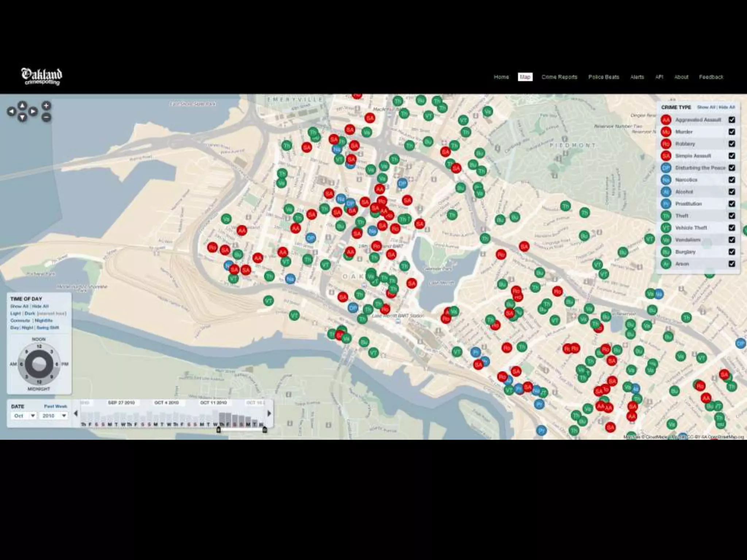Disable the Narcotics crime filter
This screenshot has height=560, width=747.
pyautogui.click(x=732, y=180)
